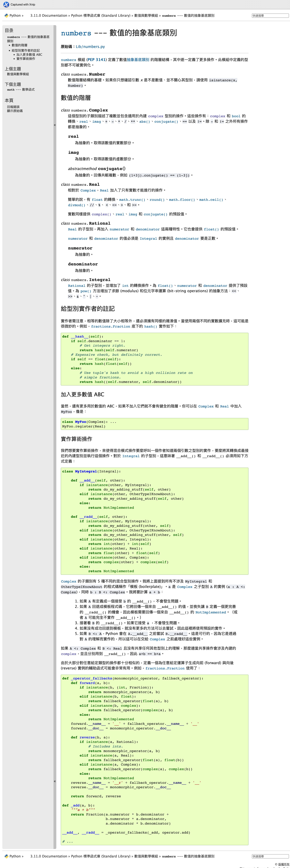This screenshot has height=868, width=290.
Task: Open Integral link before 的實例且 denominator
Action: coord(148,239)
